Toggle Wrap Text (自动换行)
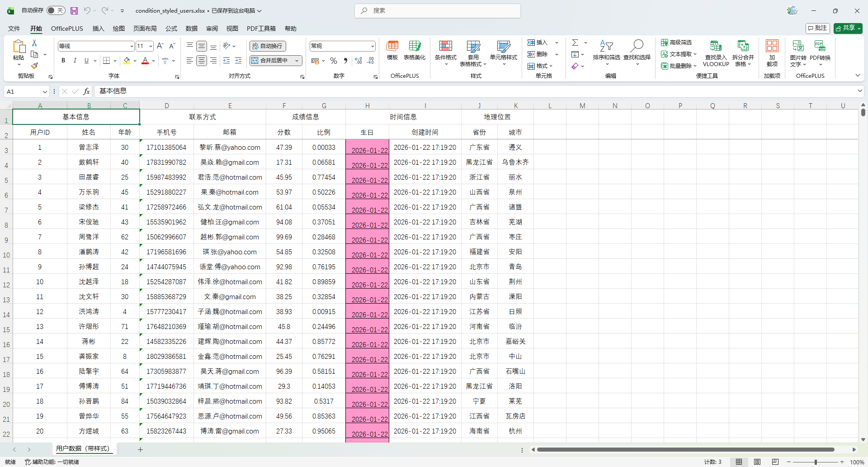868x467 pixels. click(x=268, y=46)
